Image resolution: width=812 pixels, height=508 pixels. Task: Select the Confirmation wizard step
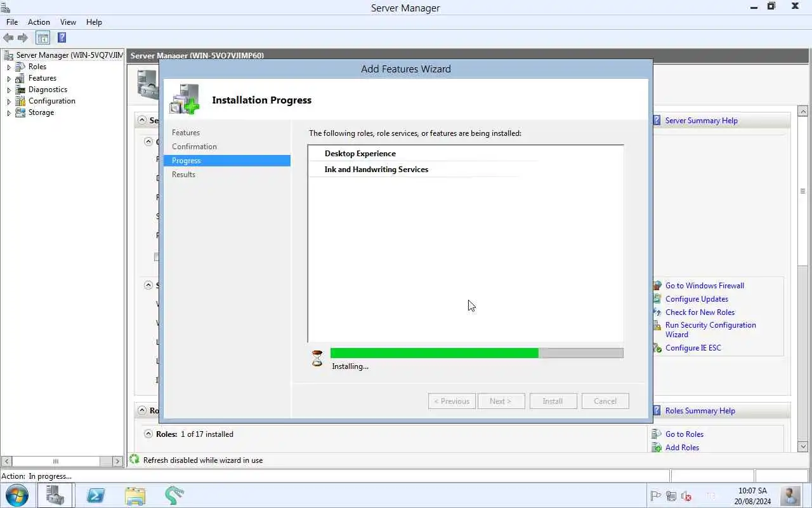coord(194,147)
